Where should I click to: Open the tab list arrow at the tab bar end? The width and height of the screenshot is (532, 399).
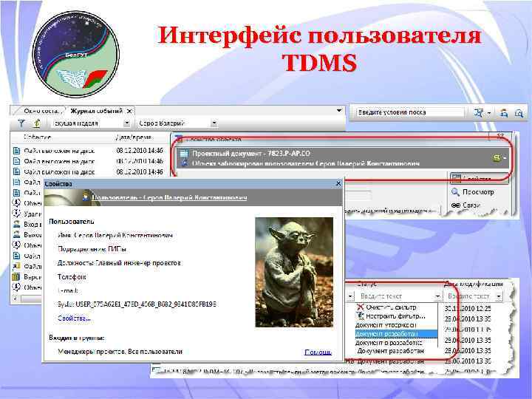[338, 111]
